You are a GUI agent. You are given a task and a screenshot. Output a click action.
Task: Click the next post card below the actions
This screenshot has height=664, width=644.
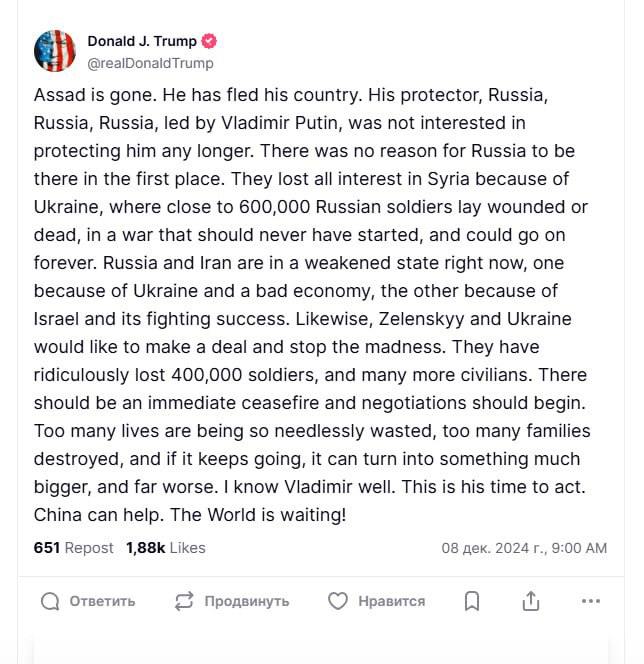pos(321,648)
